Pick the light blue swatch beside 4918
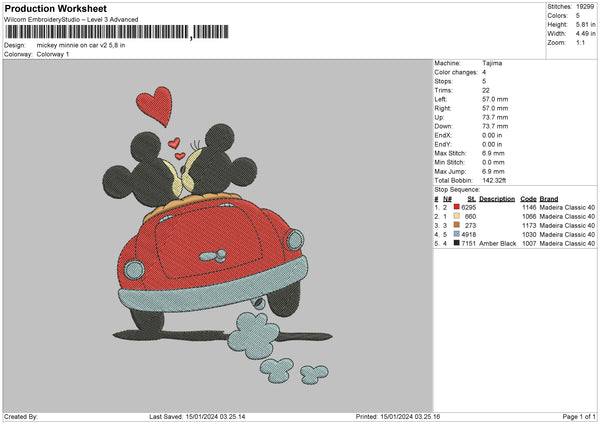Image resolution: width=600 pixels, height=424 pixels. (x=457, y=234)
